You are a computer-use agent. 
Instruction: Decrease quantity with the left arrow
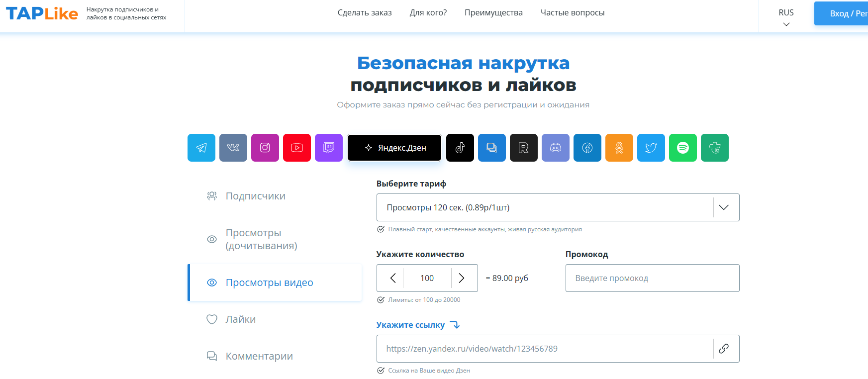(393, 278)
